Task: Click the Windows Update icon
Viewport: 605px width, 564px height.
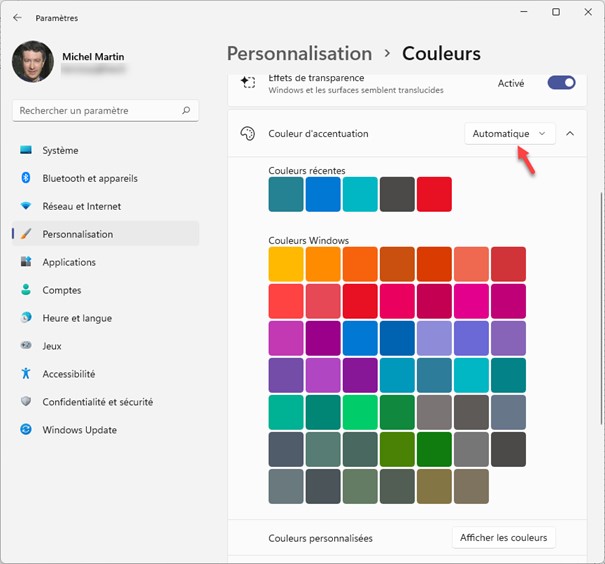Action: point(26,430)
